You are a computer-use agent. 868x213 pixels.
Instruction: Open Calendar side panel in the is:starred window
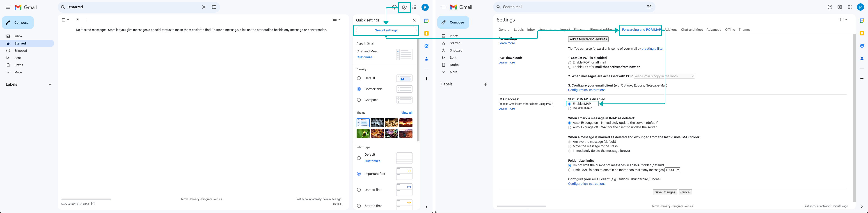pyautogui.click(x=426, y=21)
